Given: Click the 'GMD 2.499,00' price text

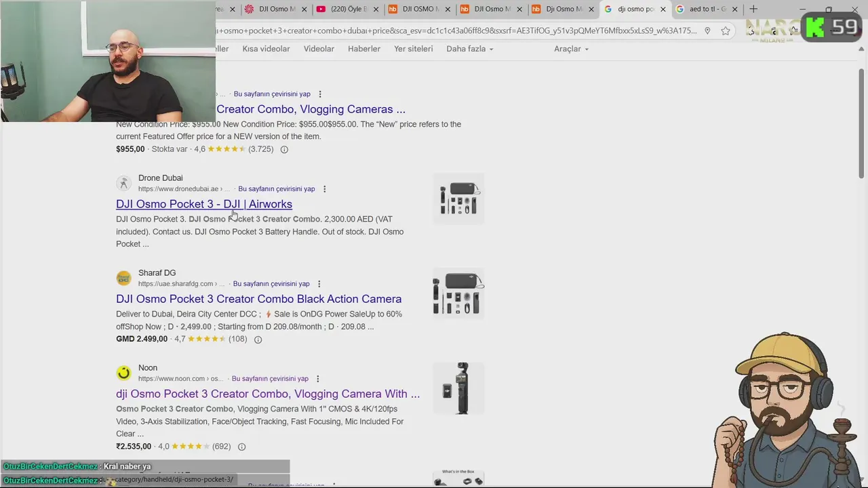Looking at the screenshot, I should (142, 339).
